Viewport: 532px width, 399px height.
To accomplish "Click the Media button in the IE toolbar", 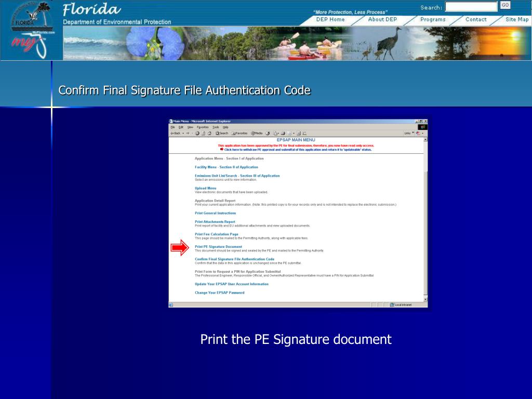I will click(x=257, y=134).
